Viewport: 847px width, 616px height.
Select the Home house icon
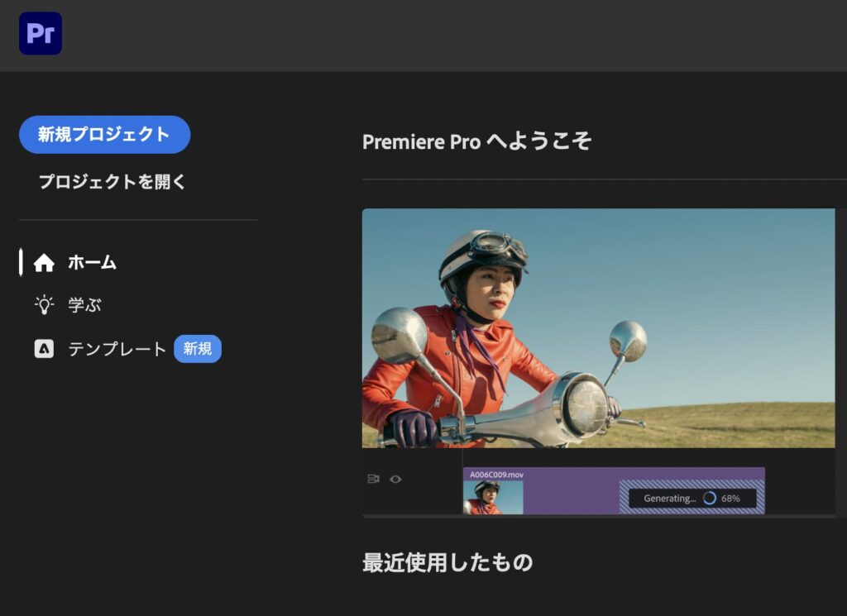tap(44, 263)
